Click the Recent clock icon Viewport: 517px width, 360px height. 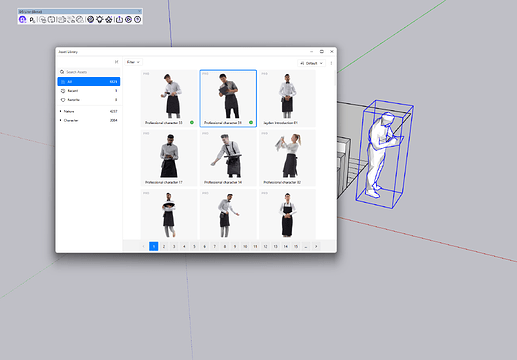[x=63, y=91]
